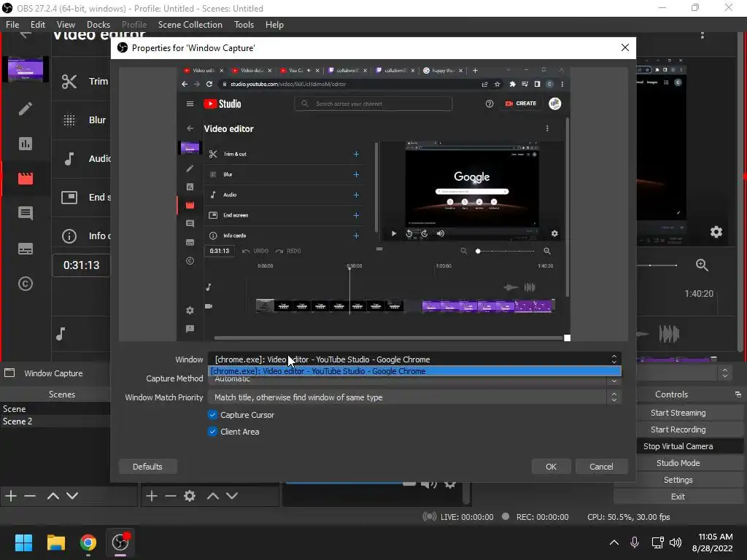Click the analytics bar chart icon in sidebar
The height and width of the screenshot is (560, 747).
tap(26, 144)
